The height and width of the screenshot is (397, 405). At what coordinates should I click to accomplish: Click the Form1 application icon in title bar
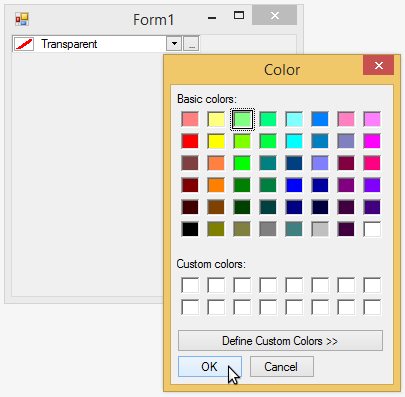22,19
